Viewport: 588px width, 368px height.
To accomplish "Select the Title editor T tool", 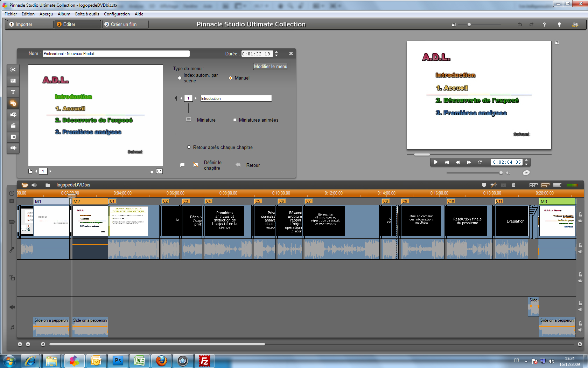I will point(13,92).
